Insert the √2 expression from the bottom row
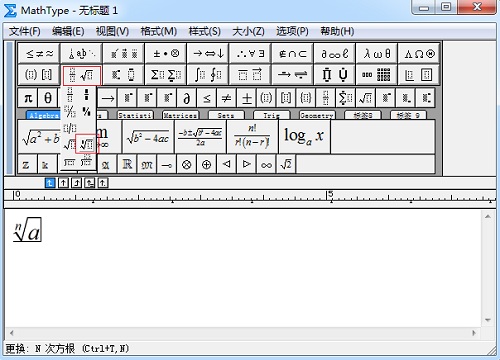 pyautogui.click(x=286, y=164)
